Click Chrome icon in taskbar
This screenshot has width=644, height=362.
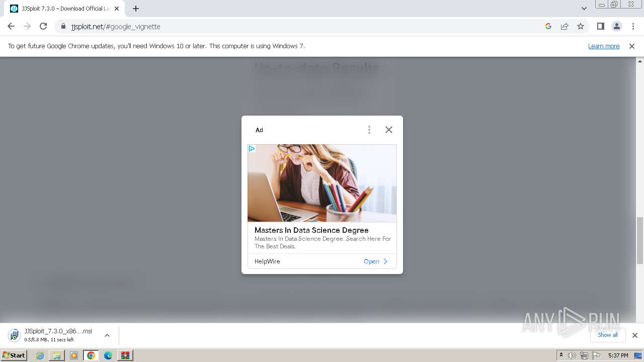pyautogui.click(x=91, y=355)
